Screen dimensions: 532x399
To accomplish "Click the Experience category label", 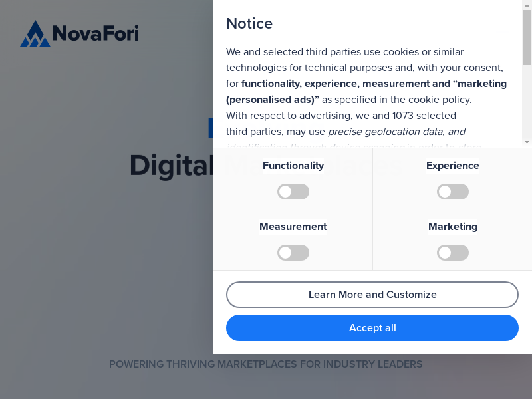I will [x=453, y=166].
